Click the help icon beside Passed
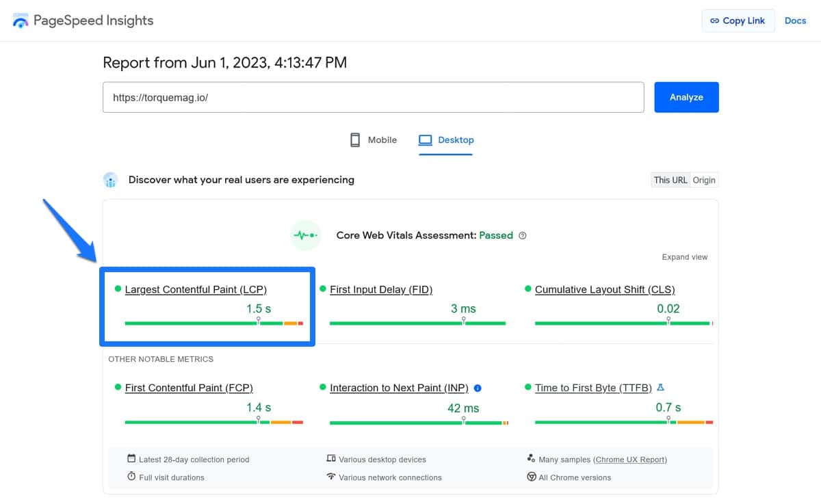This screenshot has width=821, height=504. [523, 235]
